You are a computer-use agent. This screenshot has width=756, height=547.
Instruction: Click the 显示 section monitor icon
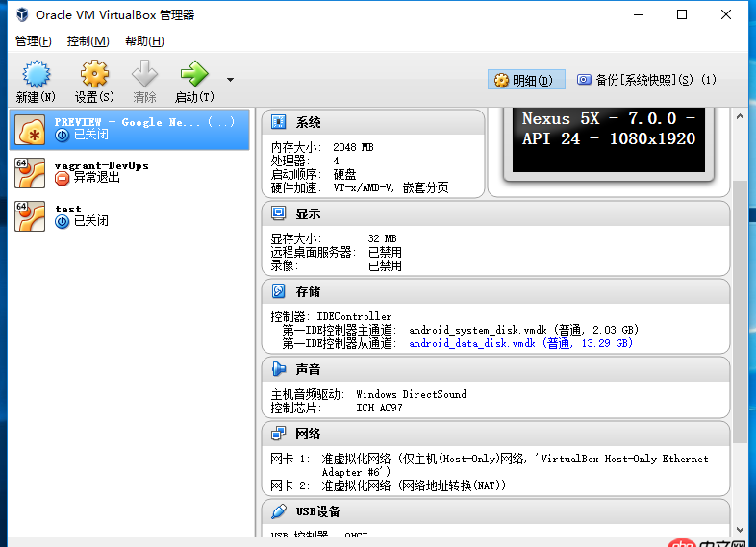click(278, 213)
